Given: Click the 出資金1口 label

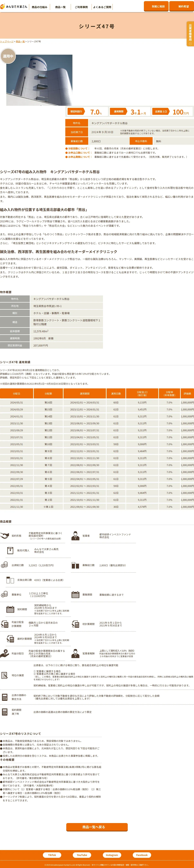Looking at the screenshot, I should click(x=161, y=112).
